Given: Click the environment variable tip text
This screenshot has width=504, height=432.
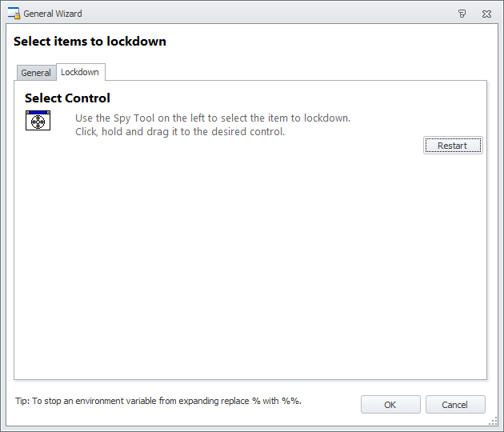Looking at the screenshot, I should (x=158, y=401).
